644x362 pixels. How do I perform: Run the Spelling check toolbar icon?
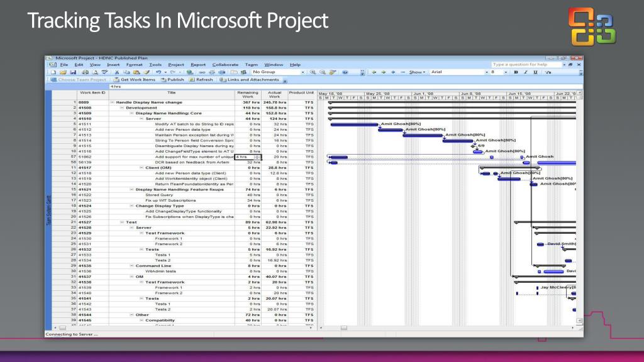click(x=105, y=72)
